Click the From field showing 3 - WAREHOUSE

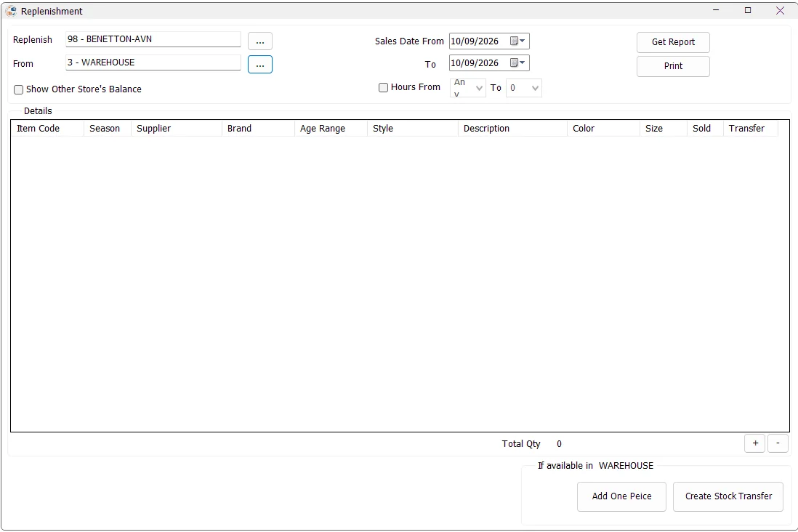point(153,63)
